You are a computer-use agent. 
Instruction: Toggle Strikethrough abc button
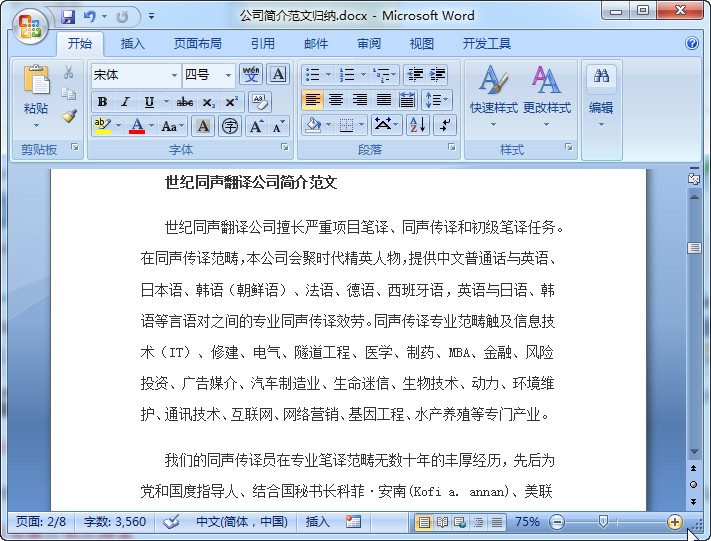185,102
